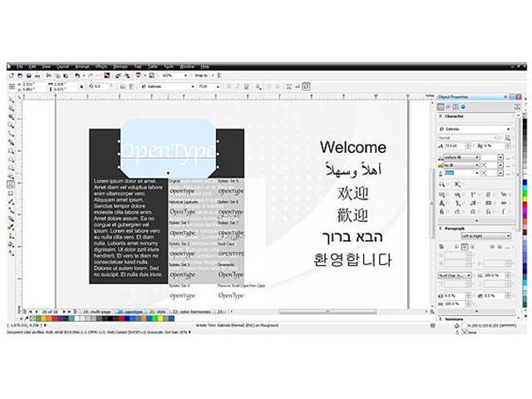
Task: Open the font size dropdown showing 72 pt
Action: coord(208,86)
